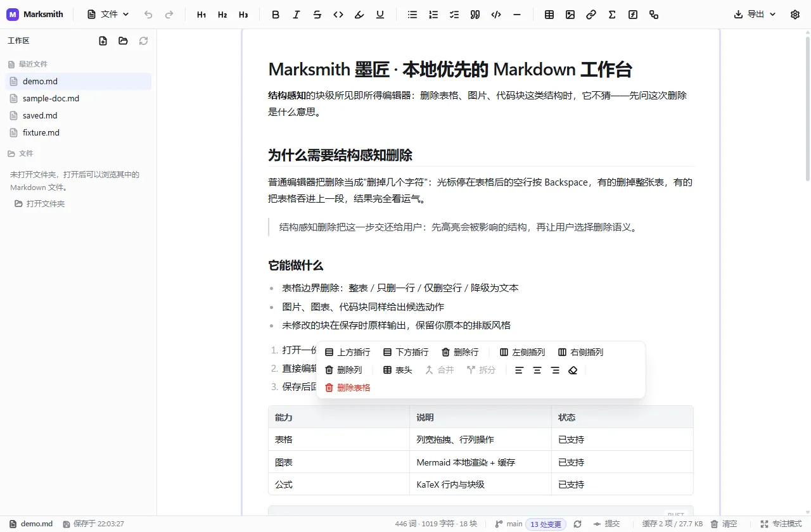The image size is (811, 532).
Task: Insert a code block
Action: pos(496,15)
